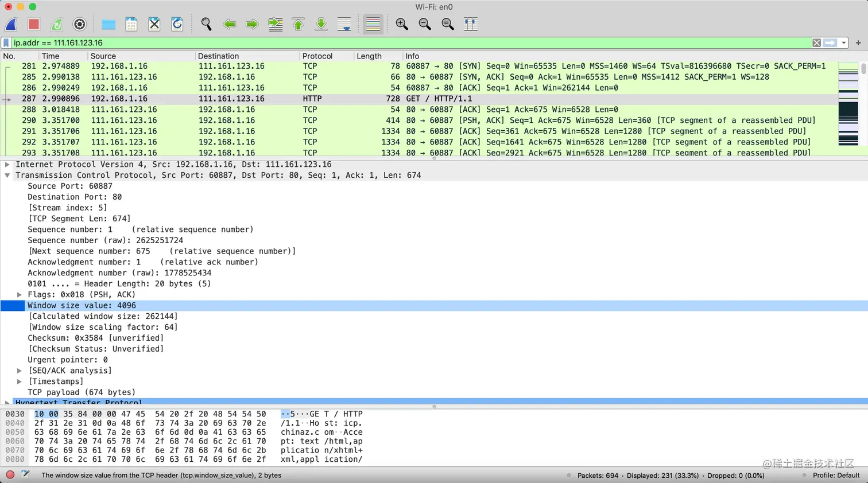Image resolution: width=868 pixels, height=483 pixels.
Task: Select Source Port: 60887 field
Action: tap(70, 186)
